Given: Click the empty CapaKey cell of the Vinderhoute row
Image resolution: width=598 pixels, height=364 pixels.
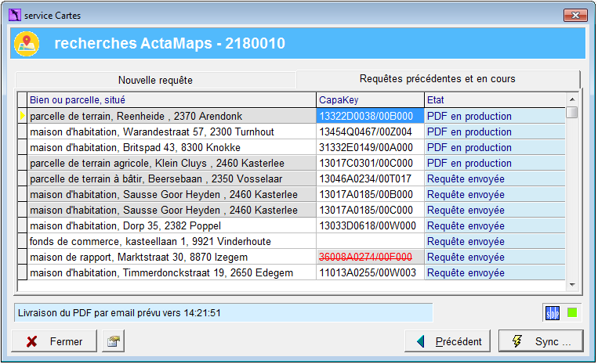Looking at the screenshot, I should pyautogui.click(x=370, y=241).
